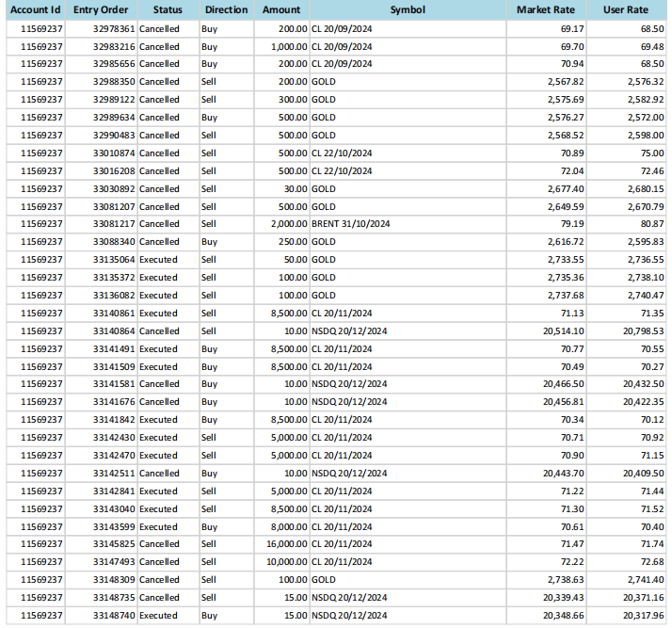672x628 pixels.
Task: Click the Symbol column header
Action: pyautogui.click(x=408, y=9)
